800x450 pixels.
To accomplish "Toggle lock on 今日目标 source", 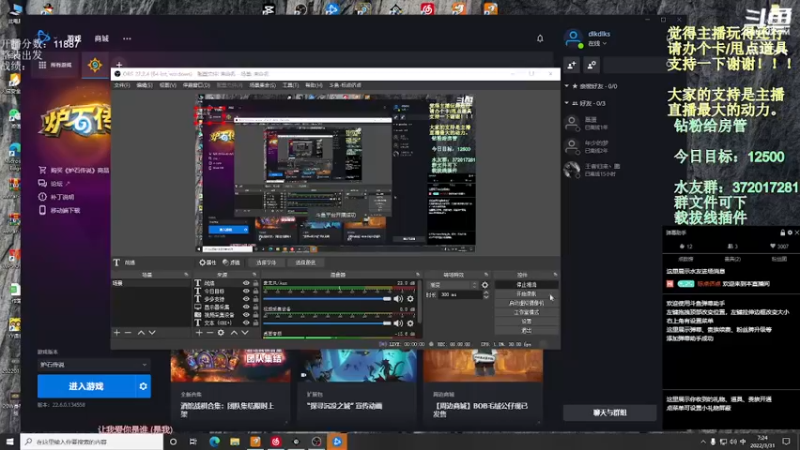I will click(x=256, y=291).
